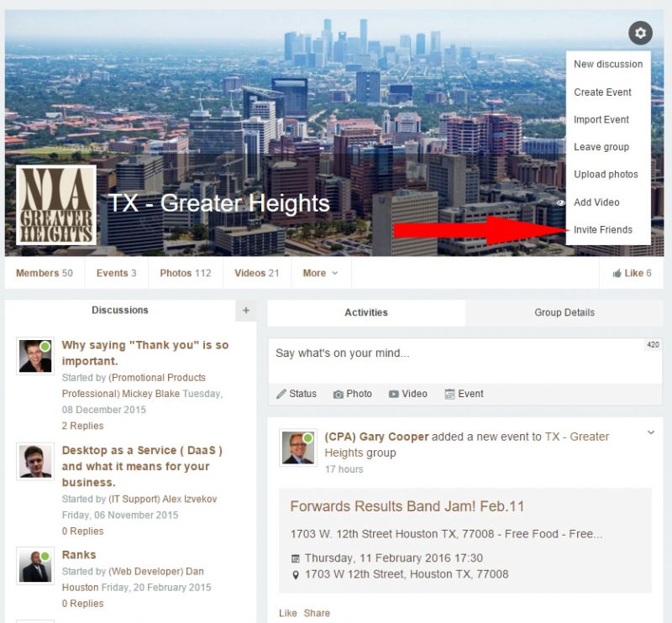
Task: Click the Say what's on your mind field
Action: (x=465, y=360)
